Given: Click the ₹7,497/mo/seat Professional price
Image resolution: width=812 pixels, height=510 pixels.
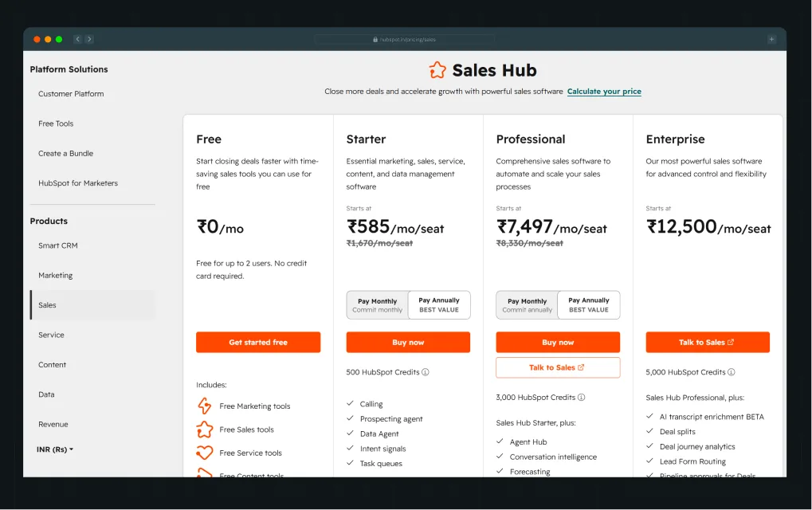Looking at the screenshot, I should click(551, 227).
